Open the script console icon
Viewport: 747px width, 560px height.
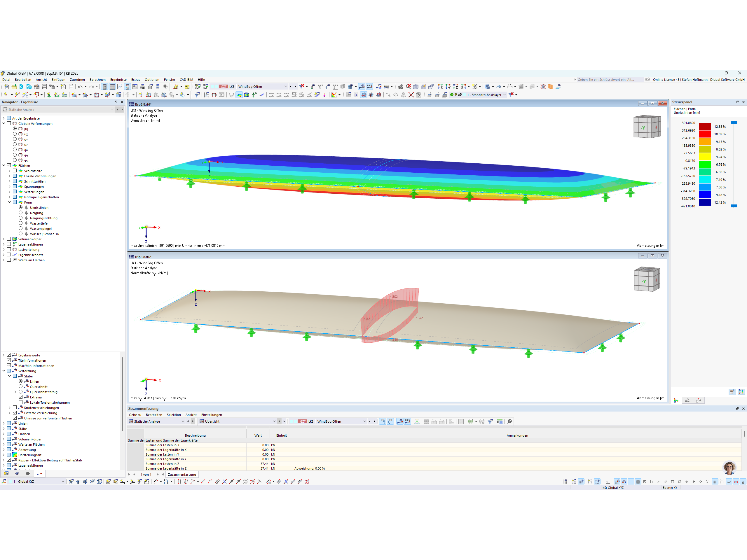click(x=135, y=87)
